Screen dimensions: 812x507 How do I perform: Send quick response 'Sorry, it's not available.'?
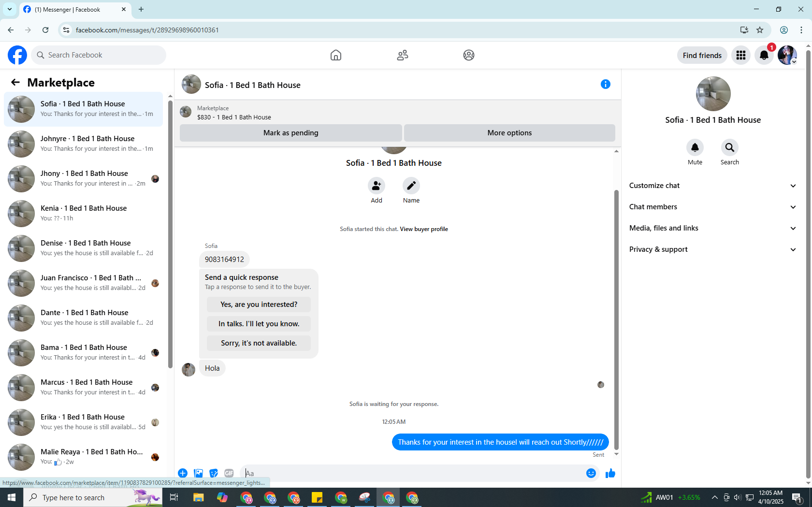tap(259, 343)
